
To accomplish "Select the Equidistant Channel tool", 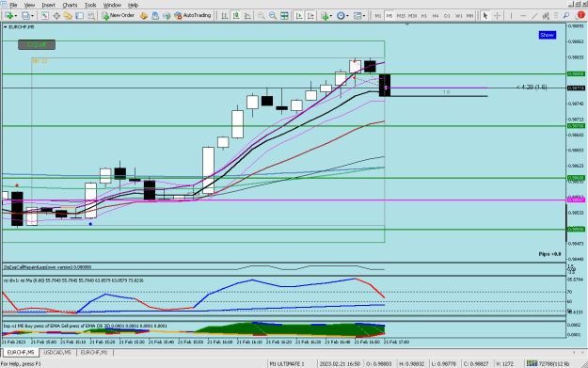I will click(x=546, y=16).
